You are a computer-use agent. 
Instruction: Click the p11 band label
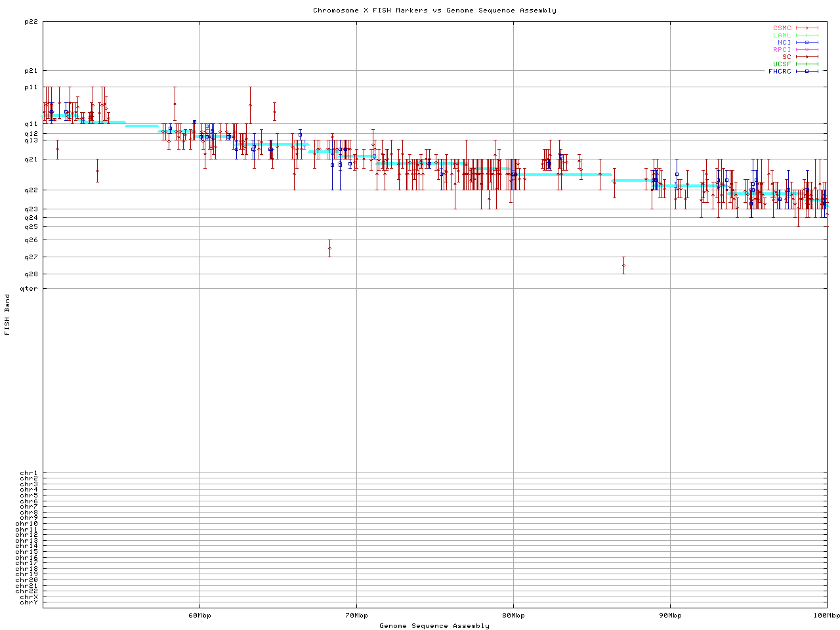pyautogui.click(x=31, y=87)
